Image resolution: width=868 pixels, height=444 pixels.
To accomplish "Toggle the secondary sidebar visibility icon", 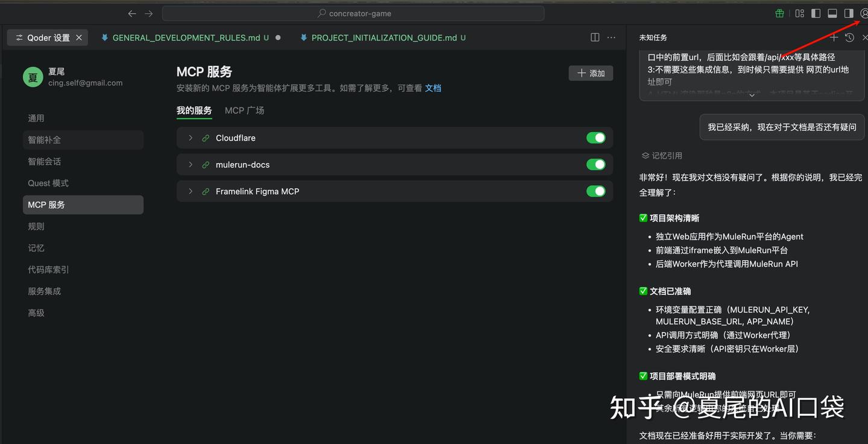I will [x=849, y=13].
